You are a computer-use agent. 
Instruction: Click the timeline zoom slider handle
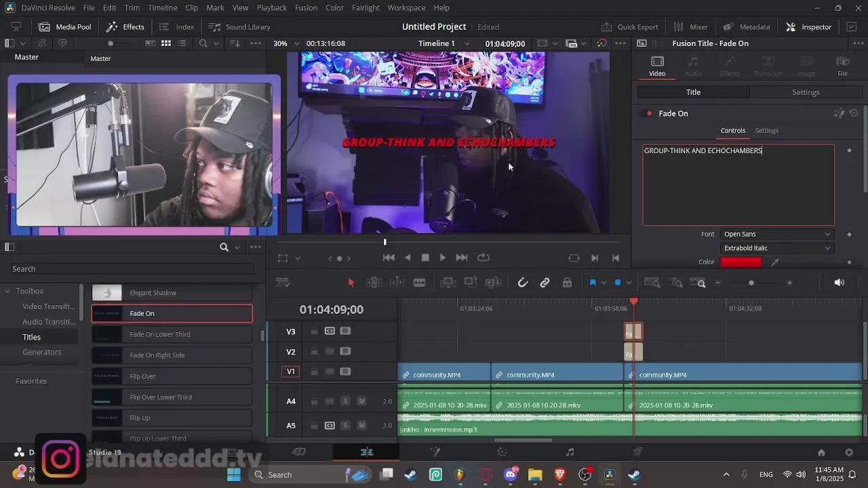click(751, 283)
